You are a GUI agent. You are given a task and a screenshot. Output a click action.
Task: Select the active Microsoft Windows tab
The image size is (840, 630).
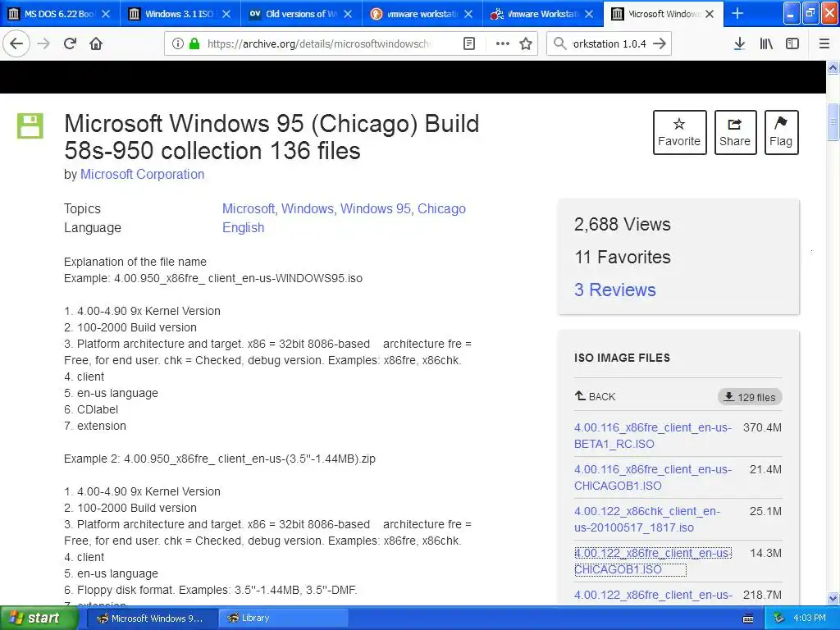663,14
